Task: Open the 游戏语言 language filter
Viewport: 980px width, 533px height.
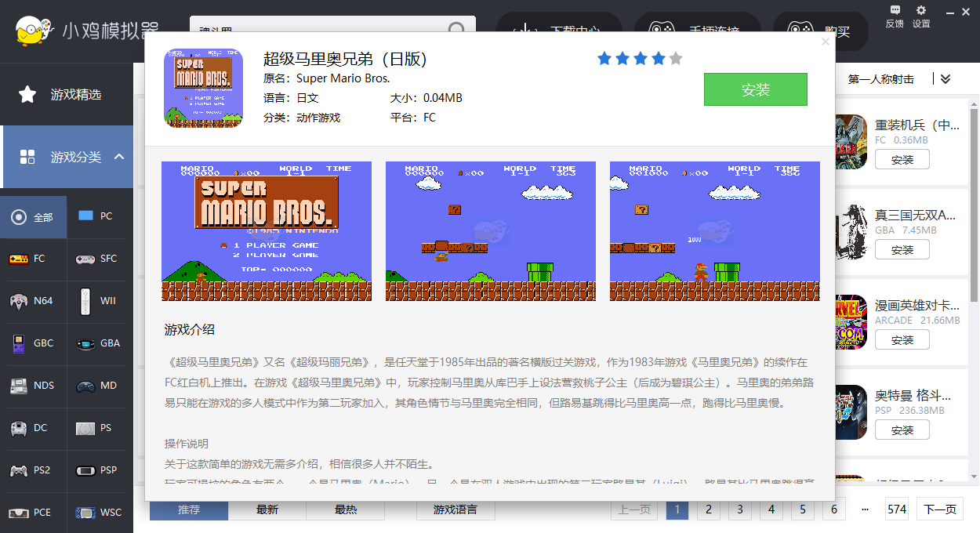Action: click(456, 509)
